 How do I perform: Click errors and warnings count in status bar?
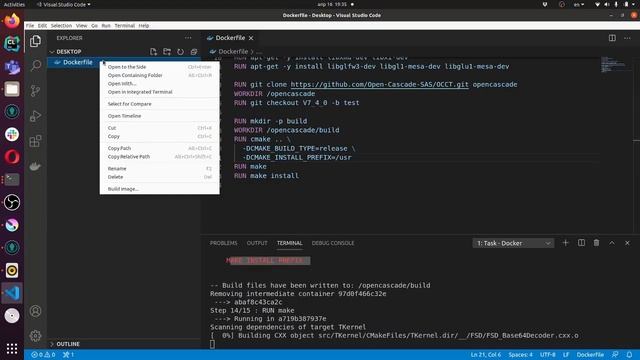pos(43,355)
